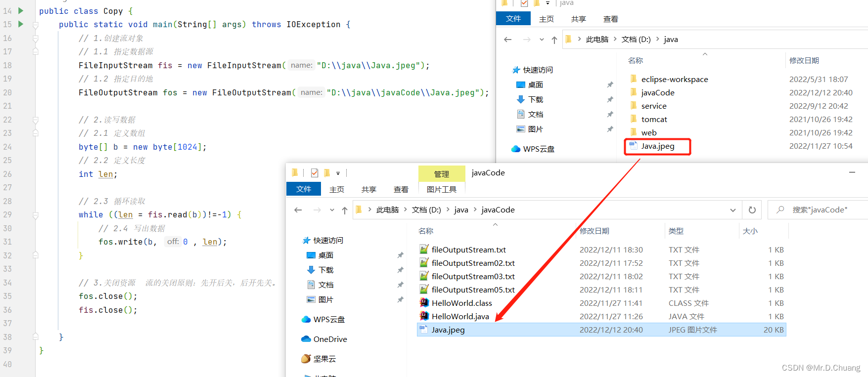Select fileOutputStream02.txt file
Image resolution: width=868 pixels, height=377 pixels.
click(x=467, y=263)
